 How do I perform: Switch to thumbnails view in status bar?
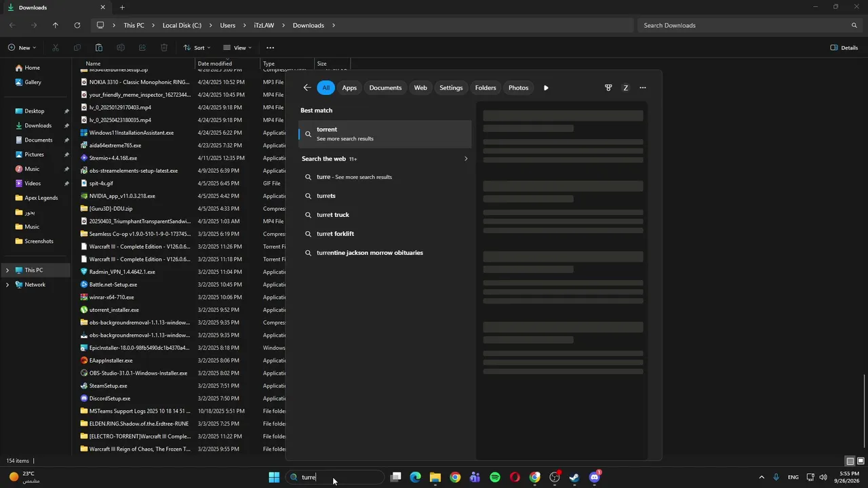861,461
